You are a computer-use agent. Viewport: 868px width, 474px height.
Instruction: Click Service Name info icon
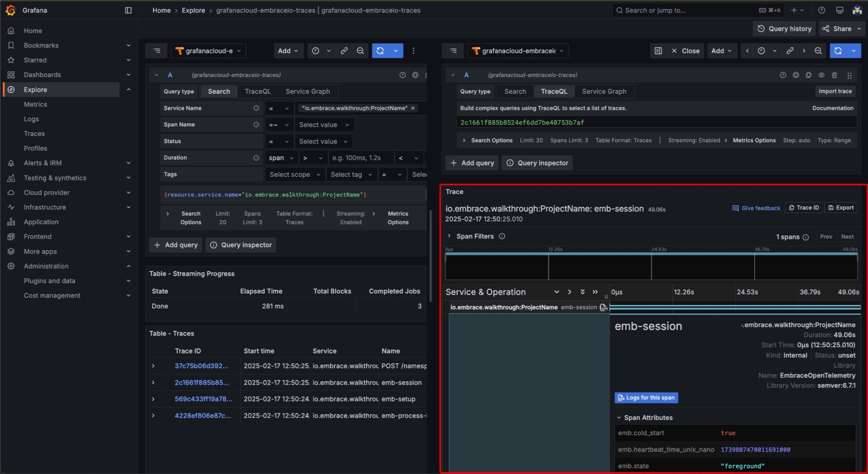pyautogui.click(x=256, y=108)
